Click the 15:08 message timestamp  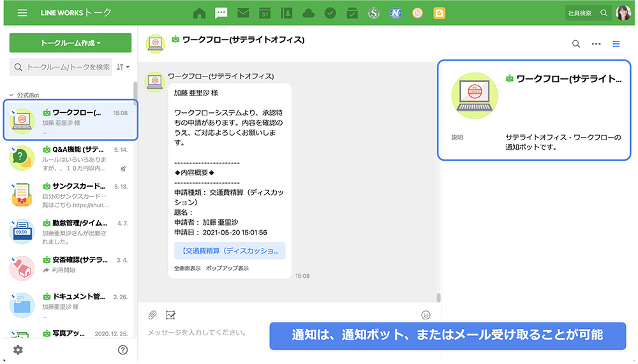click(302, 276)
